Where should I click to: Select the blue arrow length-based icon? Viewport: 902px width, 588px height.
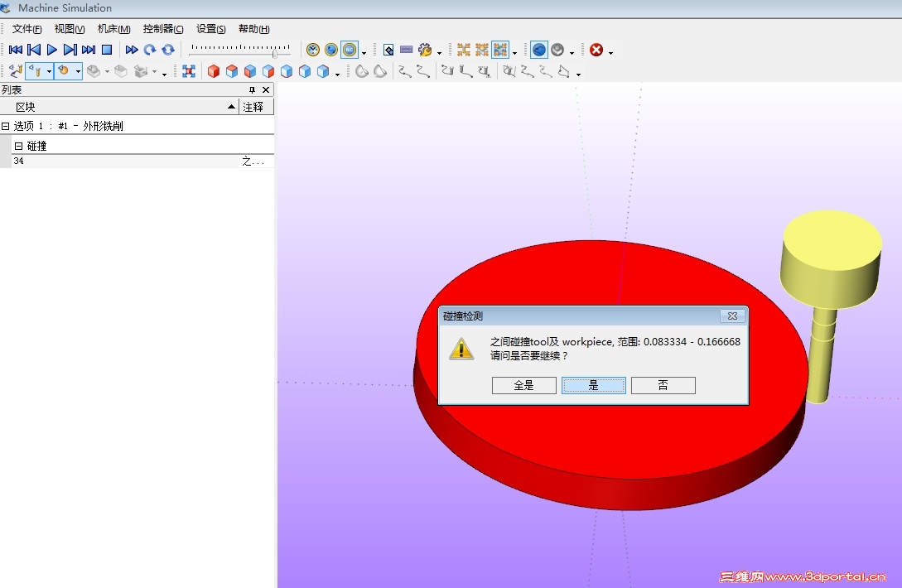(331, 50)
